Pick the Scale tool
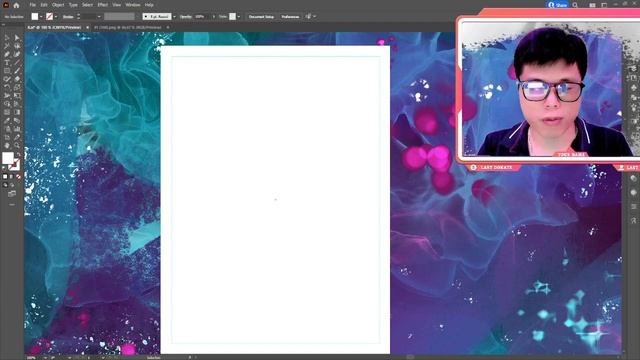640x360 pixels. (17, 87)
